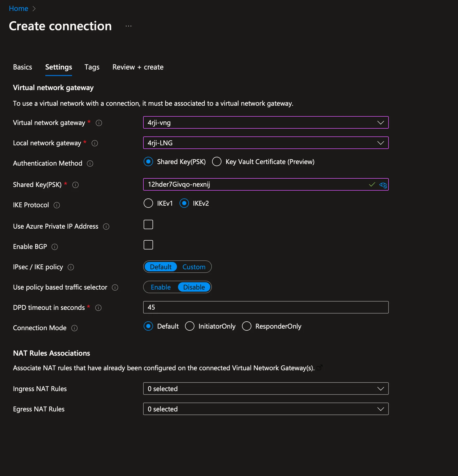Click the info icon beside Local network gateway
458x476 pixels.
click(95, 143)
